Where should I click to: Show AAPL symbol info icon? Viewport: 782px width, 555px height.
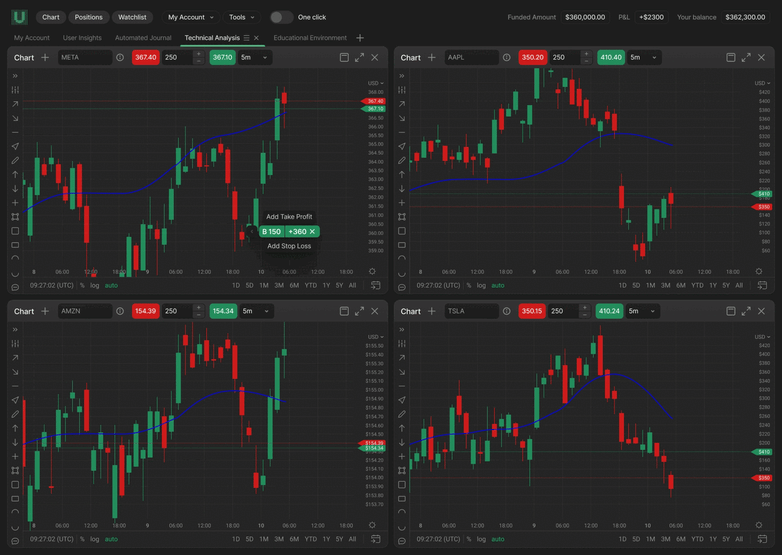click(x=507, y=57)
